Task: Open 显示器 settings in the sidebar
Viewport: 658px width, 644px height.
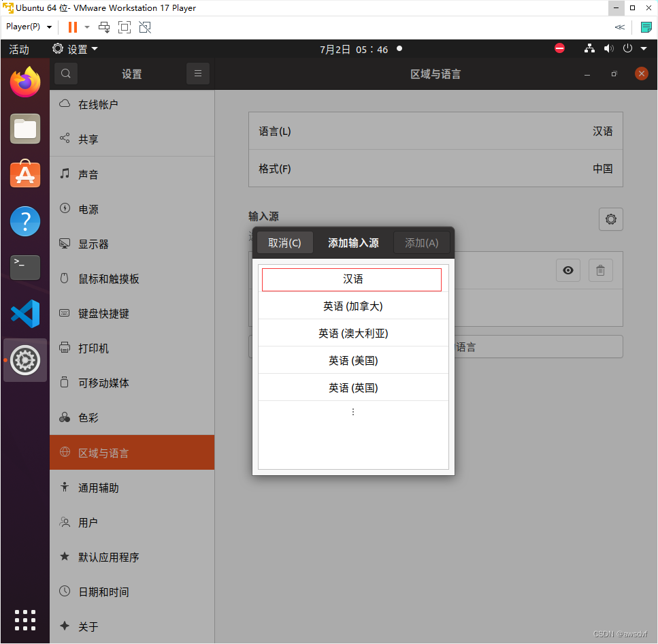Action: pos(132,244)
